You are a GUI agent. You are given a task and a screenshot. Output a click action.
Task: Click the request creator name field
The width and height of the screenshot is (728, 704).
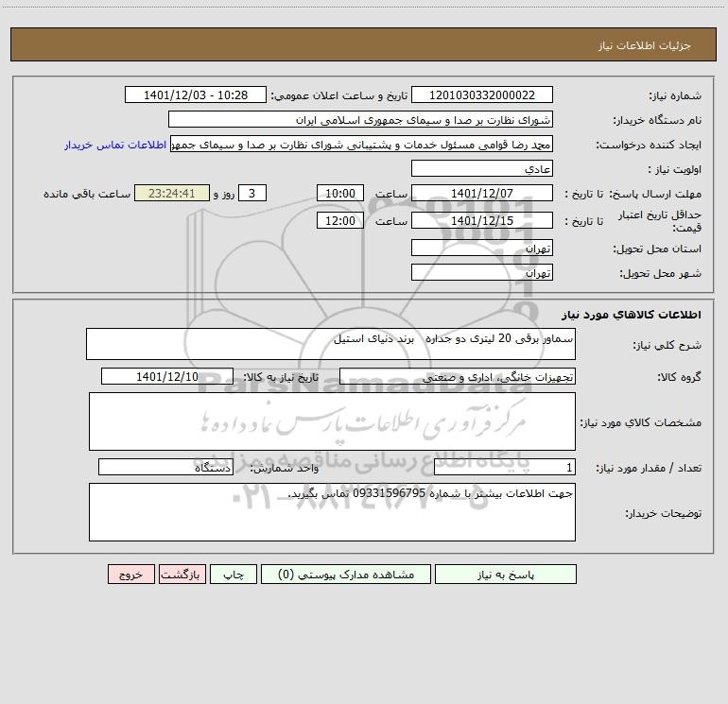pyautogui.click(x=362, y=144)
